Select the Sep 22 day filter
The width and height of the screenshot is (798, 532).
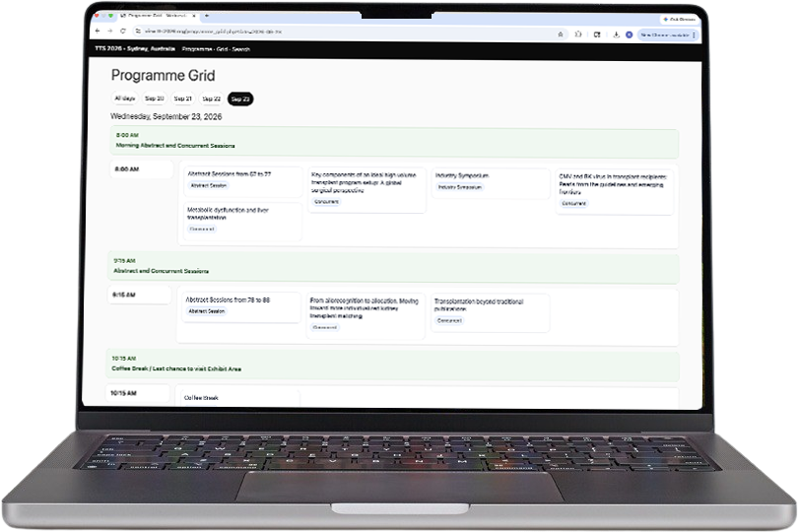pyautogui.click(x=211, y=99)
